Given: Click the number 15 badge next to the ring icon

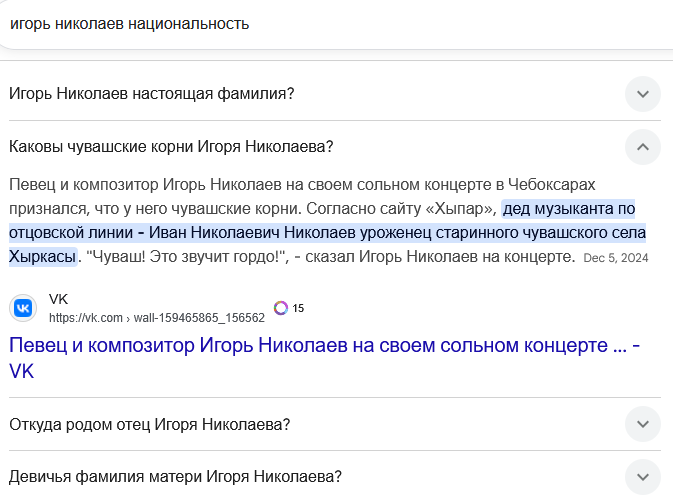Looking at the screenshot, I should click(x=298, y=308).
